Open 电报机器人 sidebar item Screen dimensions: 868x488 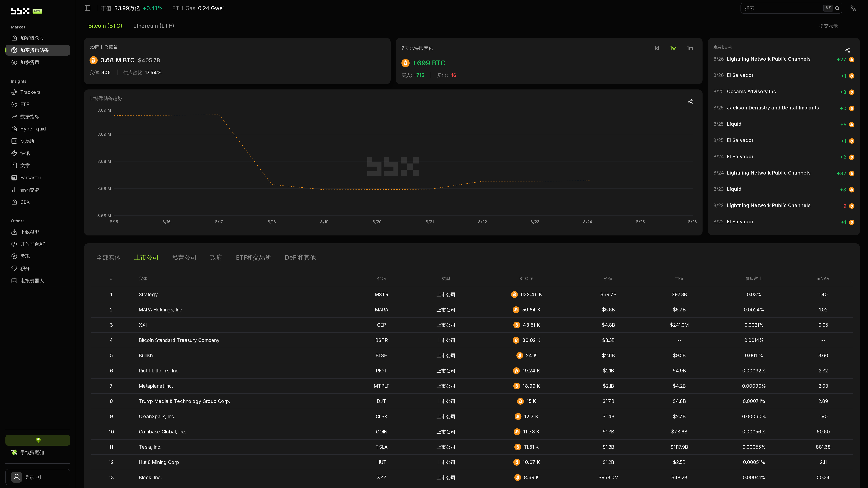[38, 281]
